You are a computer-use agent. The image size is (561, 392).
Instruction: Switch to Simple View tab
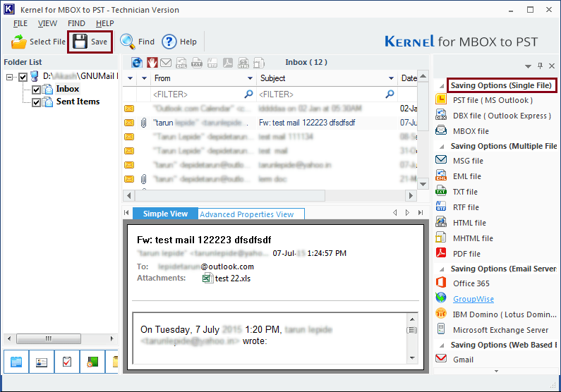point(165,214)
